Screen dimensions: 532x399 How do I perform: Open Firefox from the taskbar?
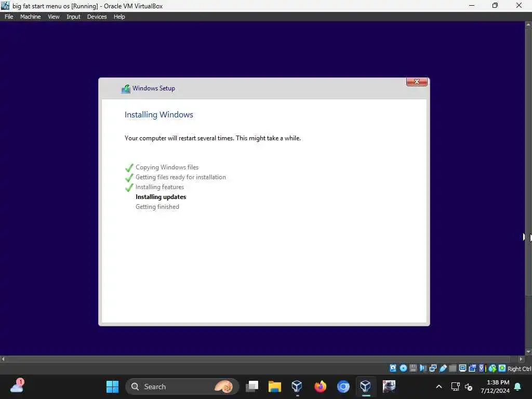click(320, 387)
